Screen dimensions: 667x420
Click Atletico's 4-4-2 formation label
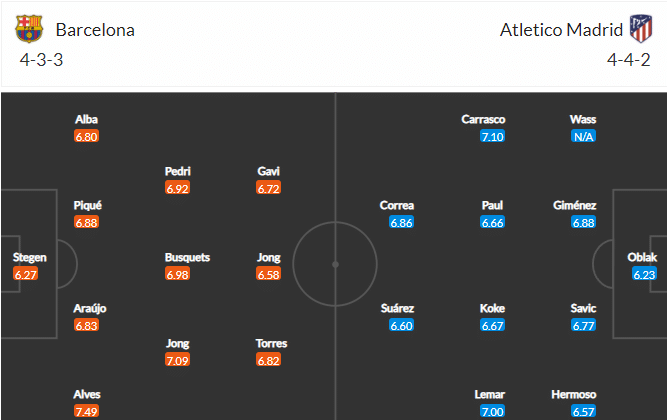(628, 60)
